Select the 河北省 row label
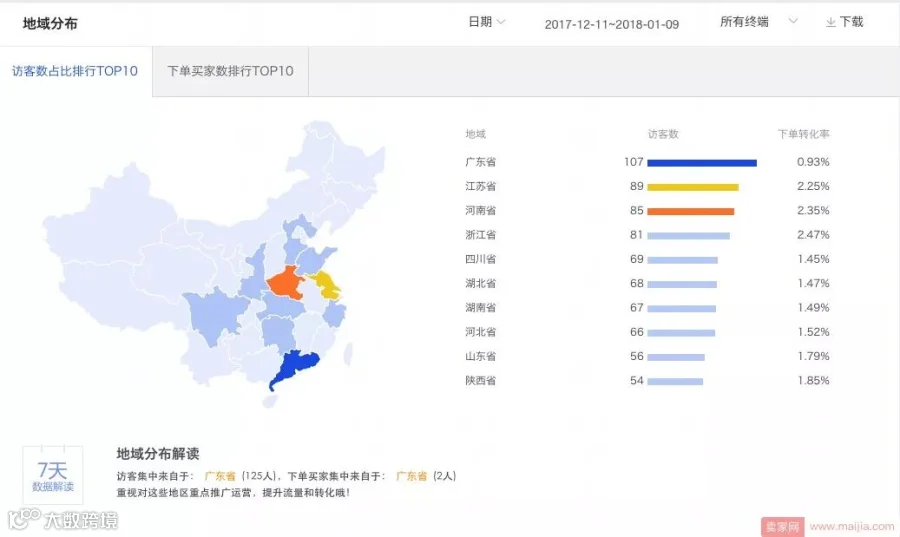The width and height of the screenshot is (900, 537). click(480, 332)
